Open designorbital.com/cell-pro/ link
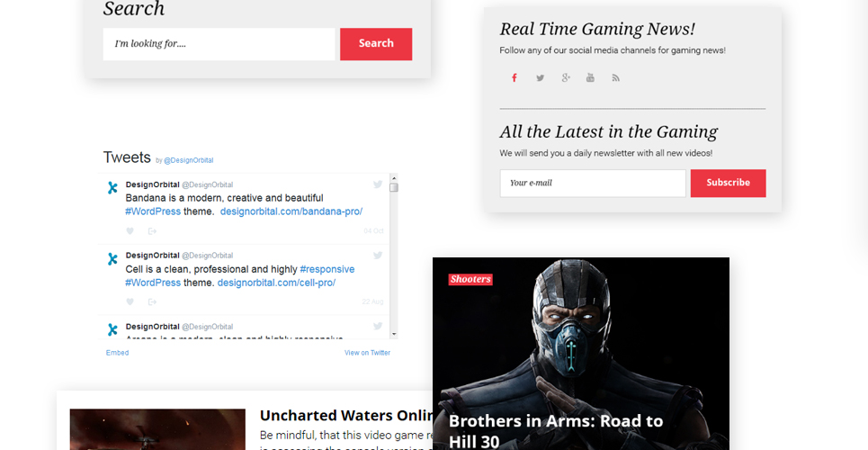This screenshot has height=450, width=868. pyautogui.click(x=276, y=283)
